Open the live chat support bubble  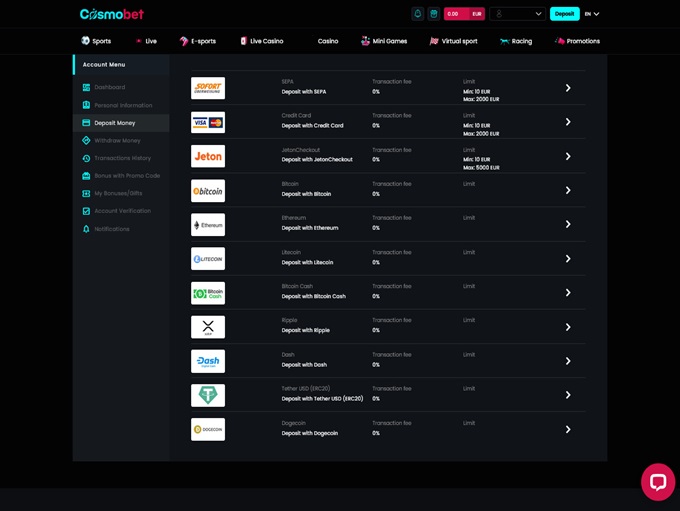tap(657, 481)
